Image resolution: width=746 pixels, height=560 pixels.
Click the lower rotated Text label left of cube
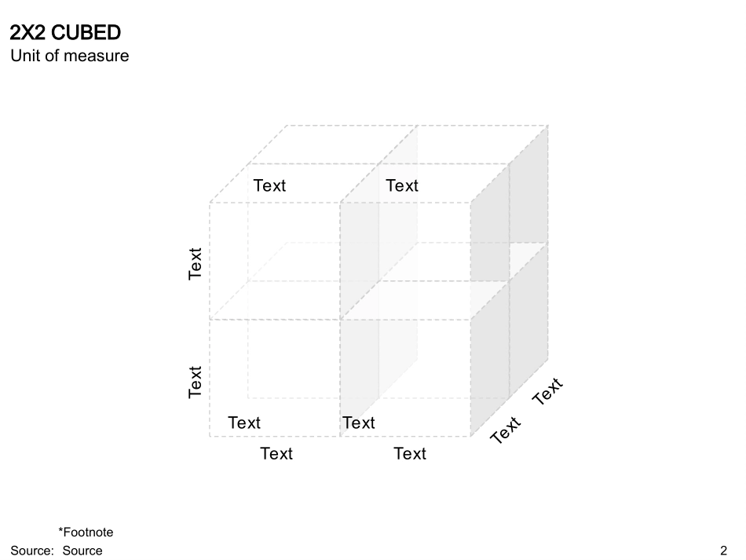196,382
